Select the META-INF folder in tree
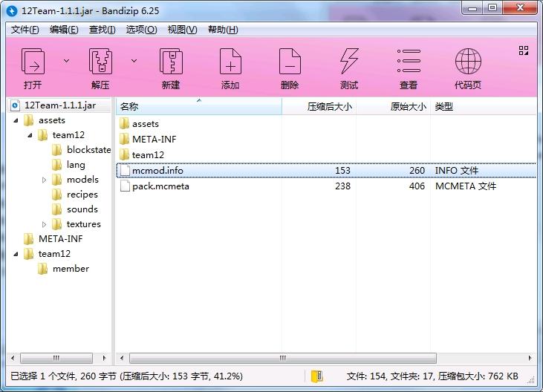The height and width of the screenshot is (392, 543). (x=61, y=239)
